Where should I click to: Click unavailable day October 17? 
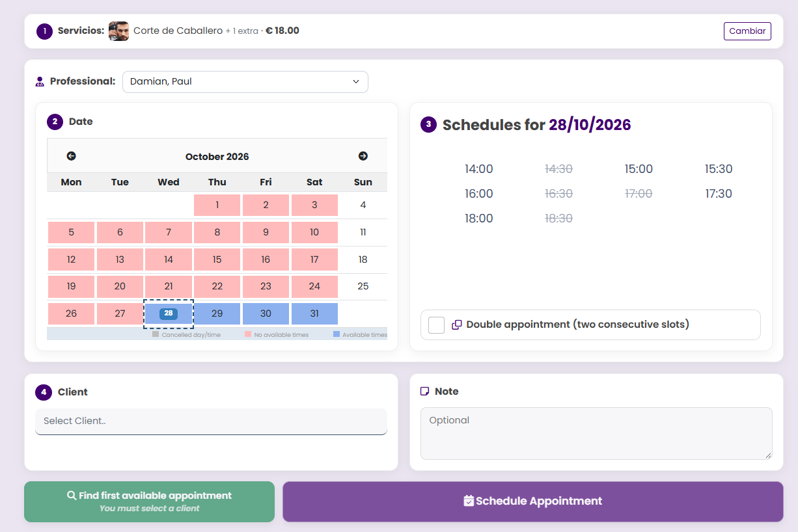pos(314,259)
